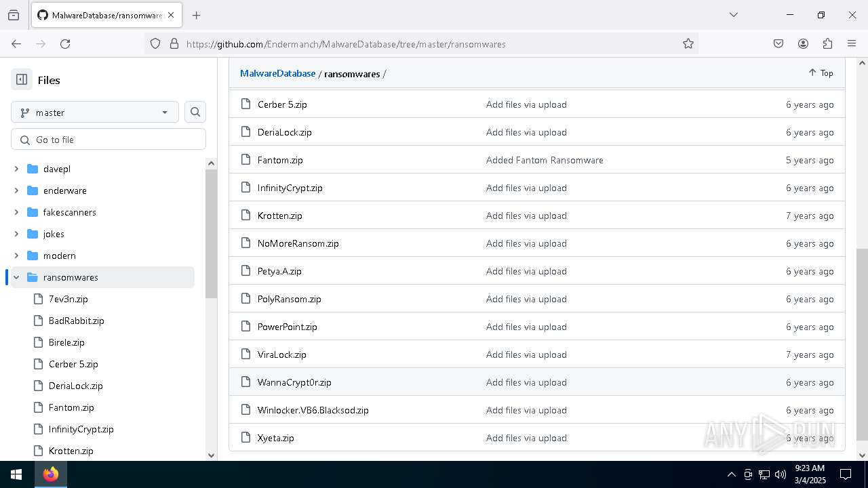The width and height of the screenshot is (868, 488).
Task: Open 7ev3n.zip in sidebar tree
Action: (68, 299)
